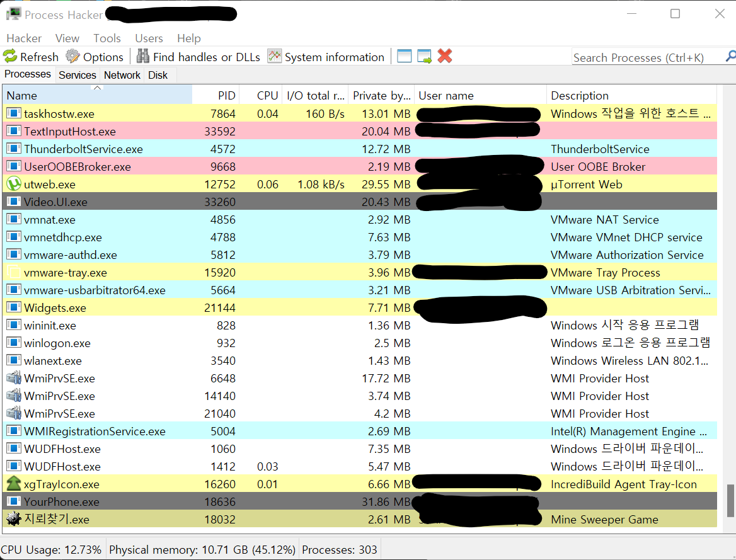Click the vertical scrollbar thumb
The image size is (736, 560).
tap(731, 501)
